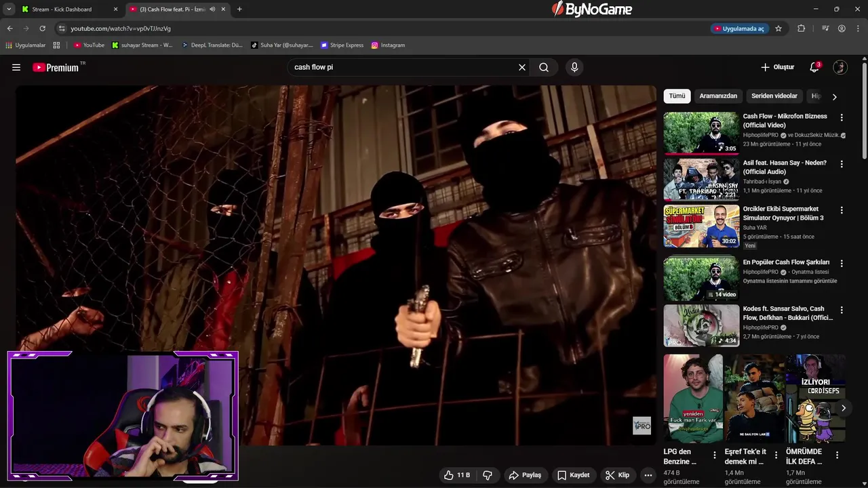Open the account avatar menu
This screenshot has width=868, height=488.
[x=840, y=67]
